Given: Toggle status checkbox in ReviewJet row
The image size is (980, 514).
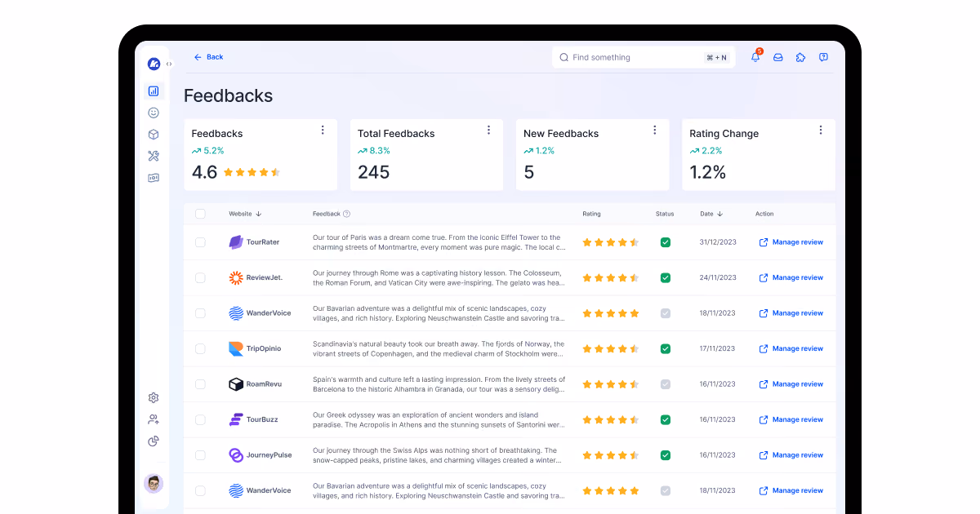Looking at the screenshot, I should [666, 277].
